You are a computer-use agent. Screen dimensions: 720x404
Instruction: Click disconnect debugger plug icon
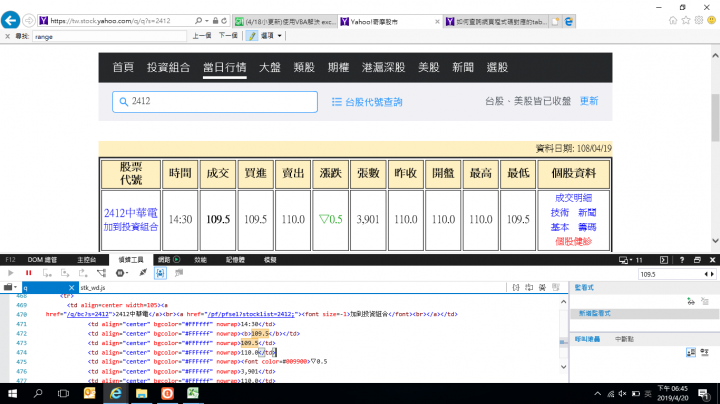[x=143, y=273]
